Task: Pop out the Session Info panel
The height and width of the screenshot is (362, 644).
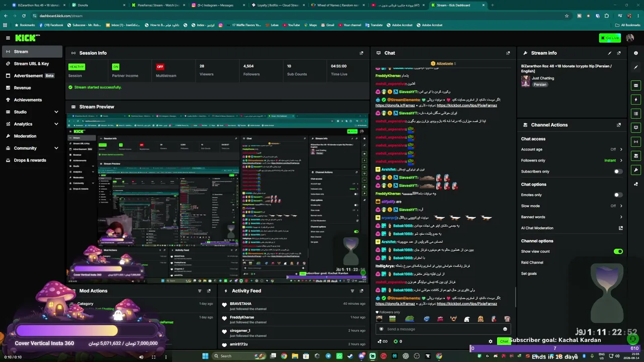Action: (361, 53)
